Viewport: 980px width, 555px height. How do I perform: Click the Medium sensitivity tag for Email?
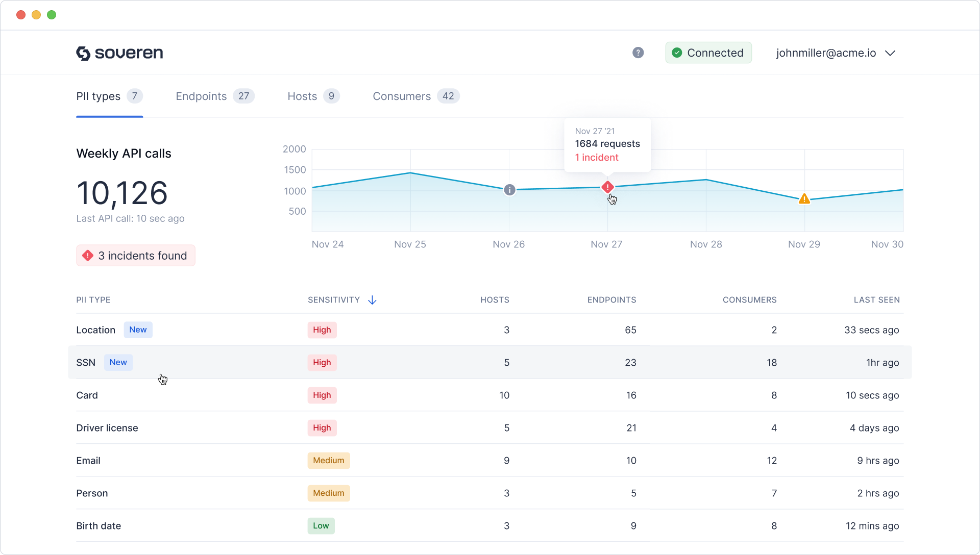tap(328, 461)
